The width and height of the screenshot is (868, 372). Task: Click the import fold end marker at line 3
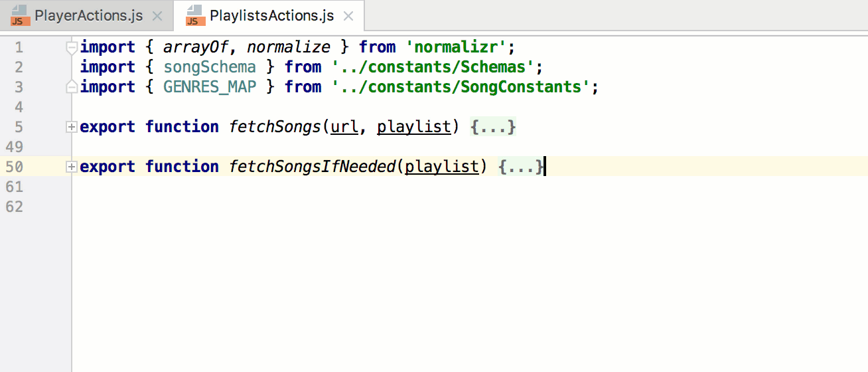click(x=72, y=87)
